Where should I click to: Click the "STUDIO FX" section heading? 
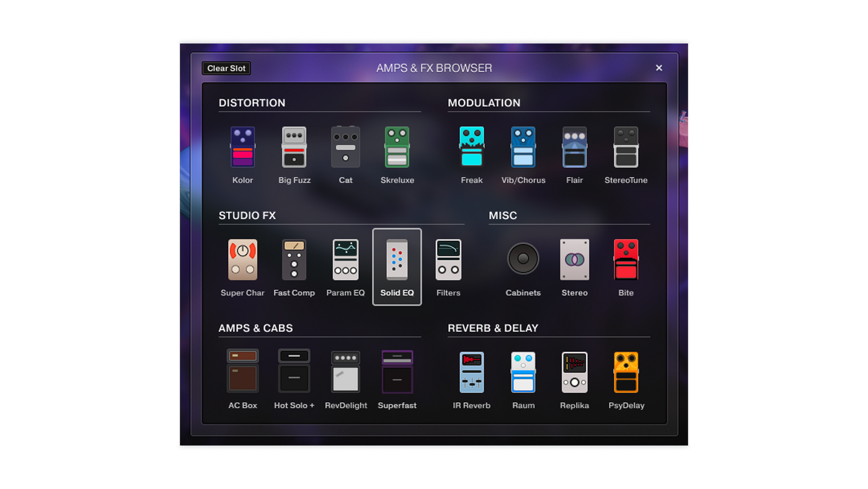point(247,216)
